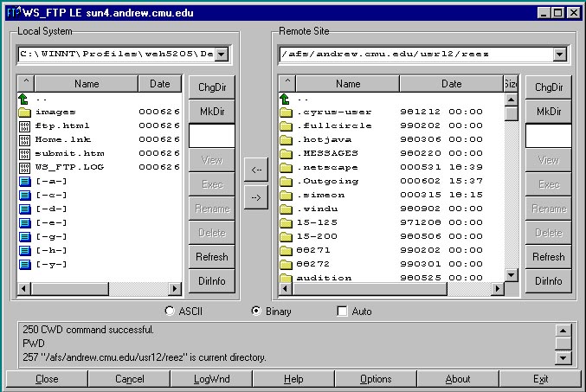Click the local Refresh button
Screen dimensions: 586x392
tap(212, 257)
